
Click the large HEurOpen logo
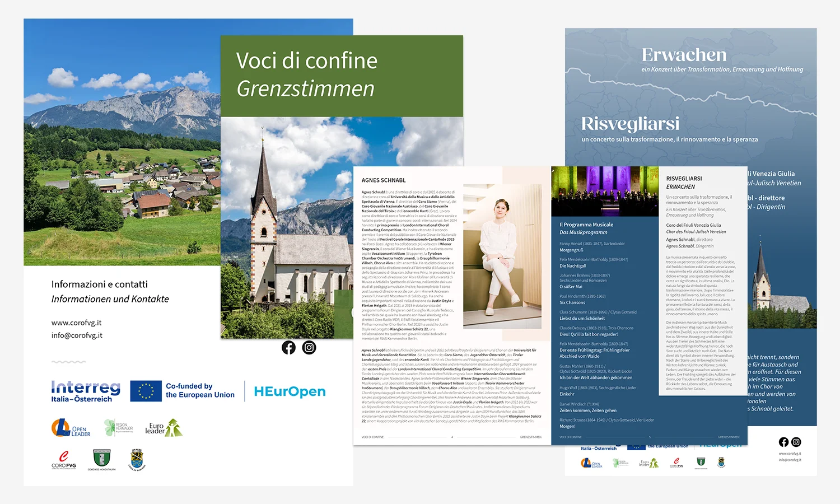pyautogui.click(x=290, y=391)
